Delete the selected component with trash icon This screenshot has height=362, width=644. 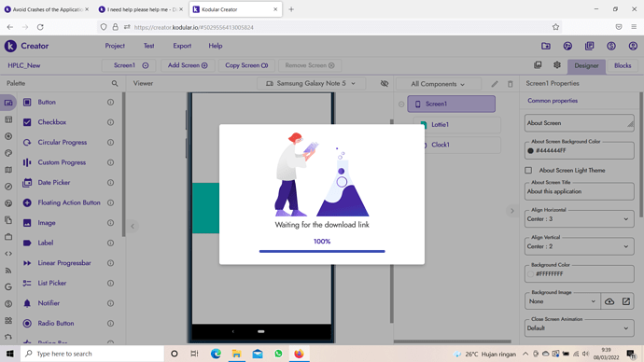[511, 84]
